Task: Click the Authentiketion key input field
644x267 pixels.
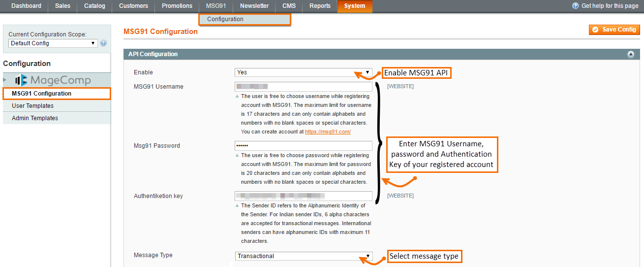Action: pos(303,196)
